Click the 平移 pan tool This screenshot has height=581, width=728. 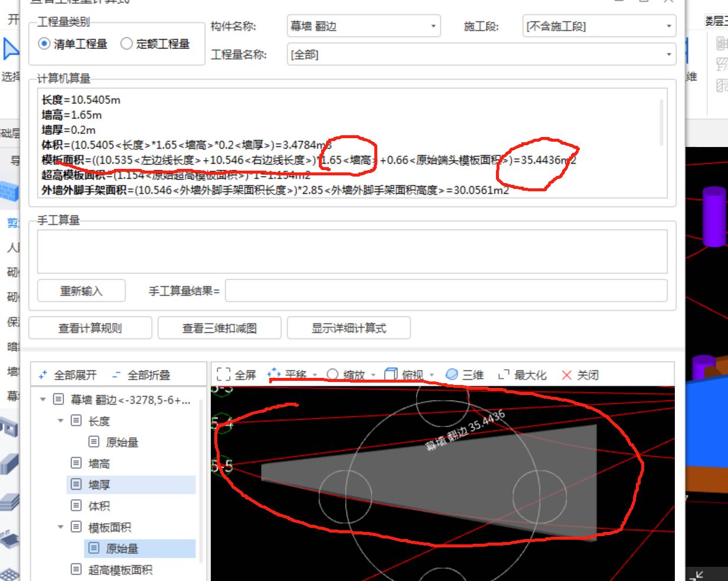pyautogui.click(x=287, y=375)
